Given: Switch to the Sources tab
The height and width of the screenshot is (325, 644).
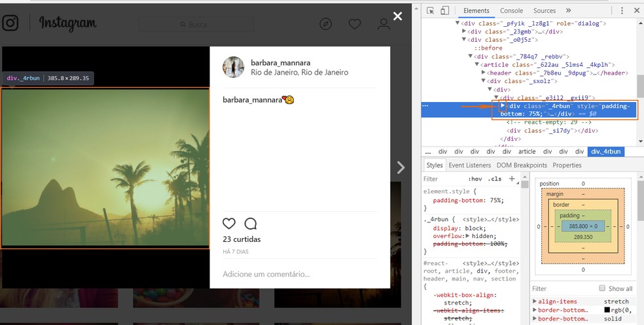Looking at the screenshot, I should tap(545, 10).
